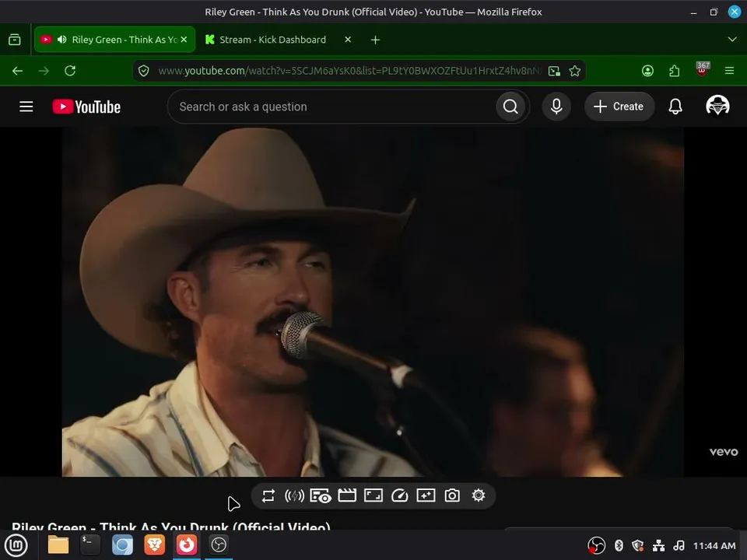Open the Bluetooth tray icon

(619, 545)
